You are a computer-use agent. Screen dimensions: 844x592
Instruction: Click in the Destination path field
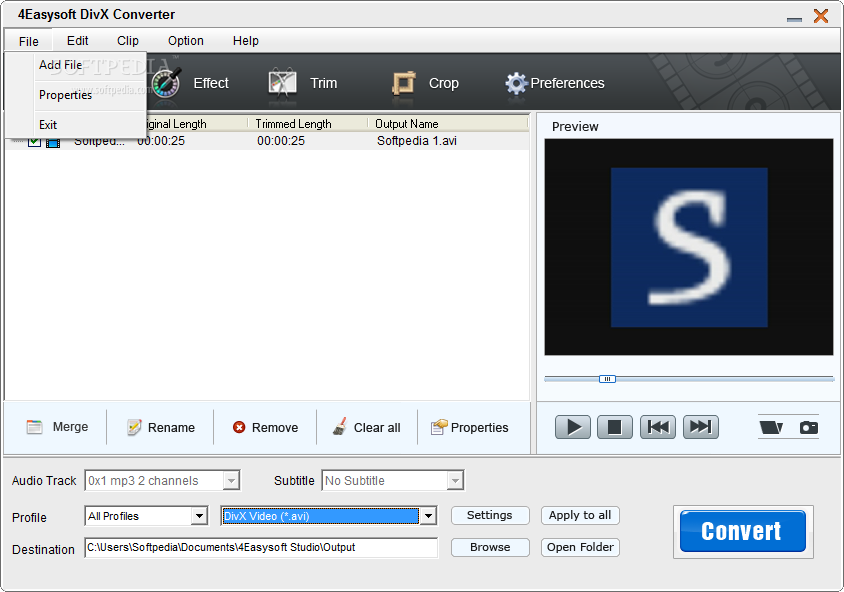point(261,547)
